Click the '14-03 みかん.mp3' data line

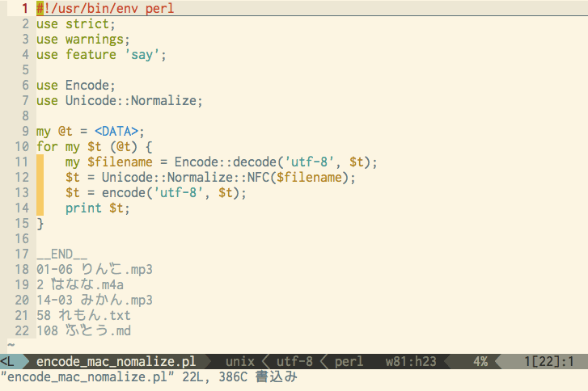[95, 301]
